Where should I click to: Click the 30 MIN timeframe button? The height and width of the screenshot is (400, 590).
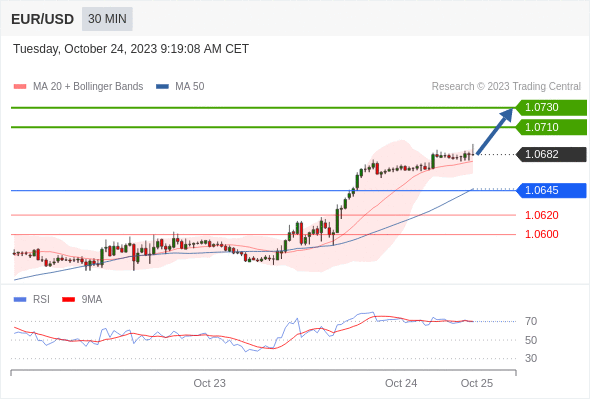click(107, 19)
